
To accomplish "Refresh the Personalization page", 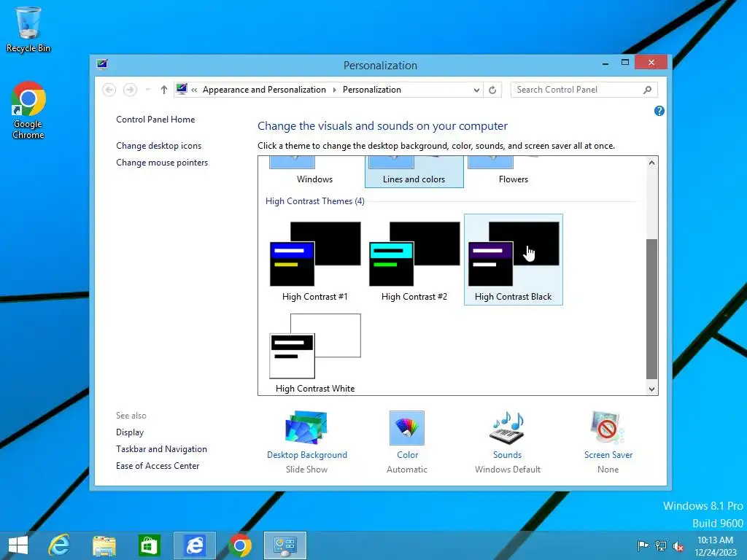I will (492, 90).
